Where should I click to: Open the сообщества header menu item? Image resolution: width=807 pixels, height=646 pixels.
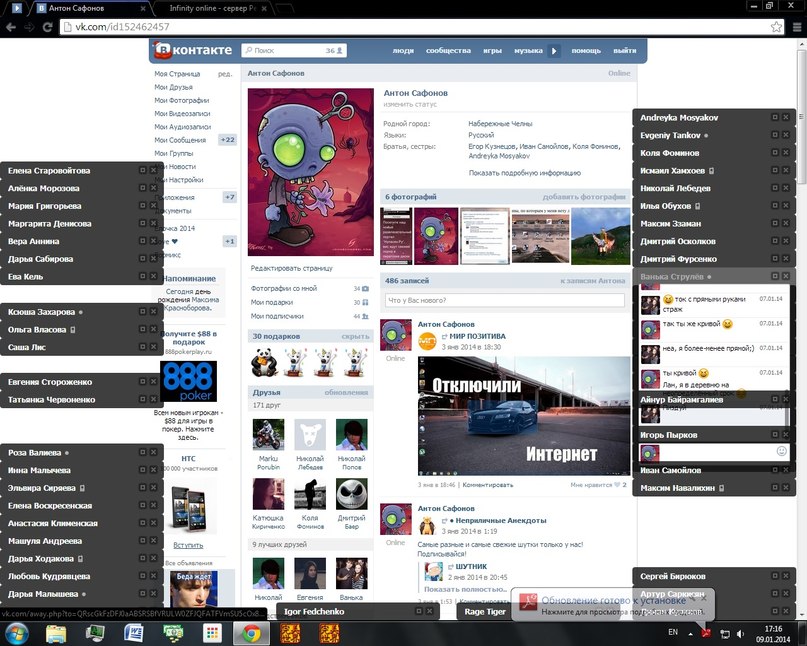pos(448,50)
